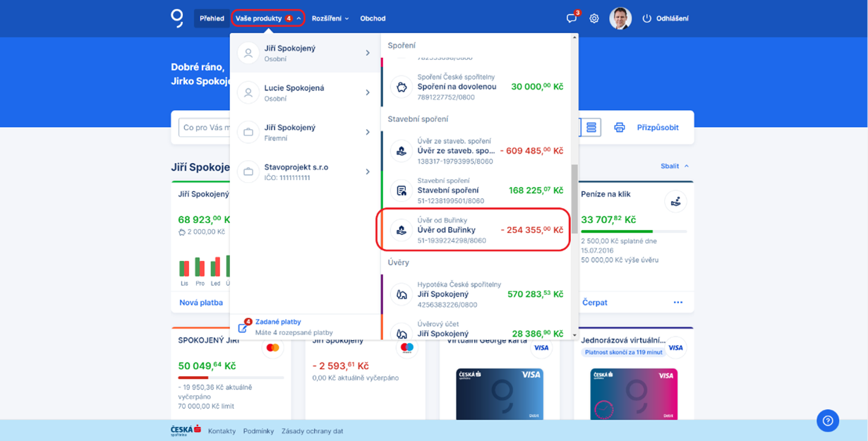Click the printer icon

pos(620,128)
